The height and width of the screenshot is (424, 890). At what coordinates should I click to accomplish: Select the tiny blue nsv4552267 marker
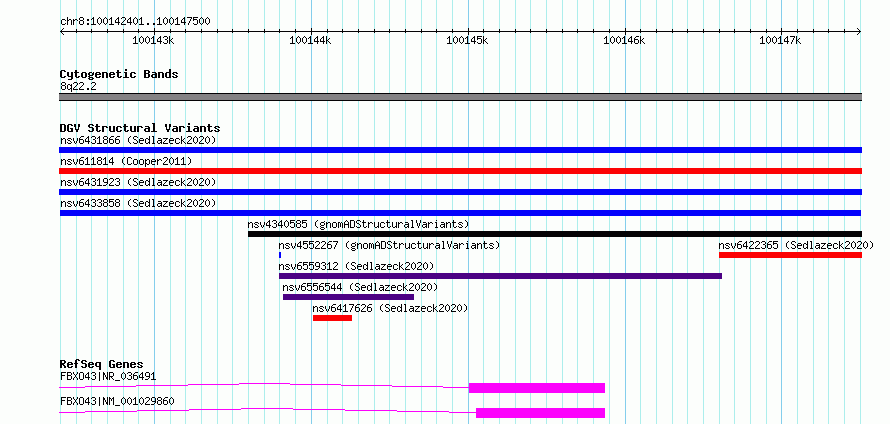point(280,255)
